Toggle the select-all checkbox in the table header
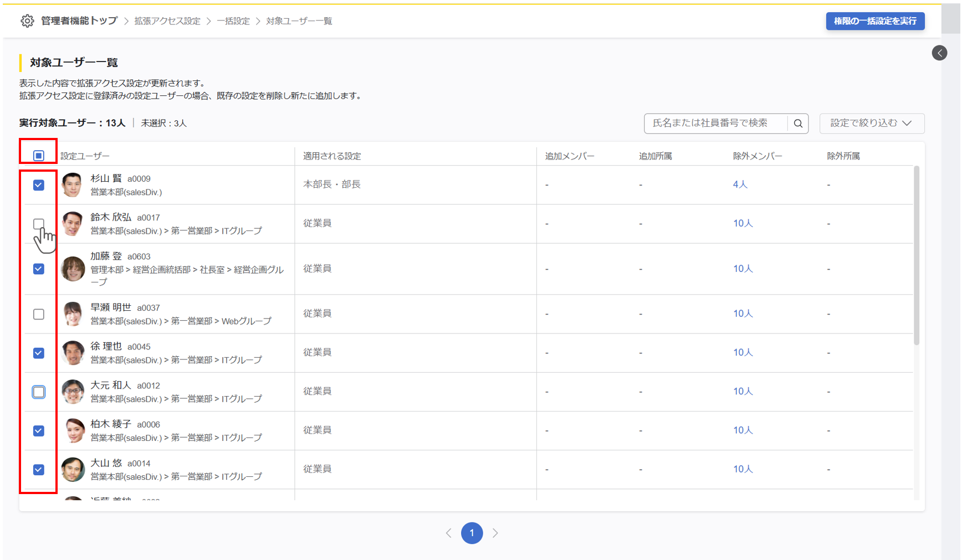The width and height of the screenshot is (962, 560). coord(38,156)
